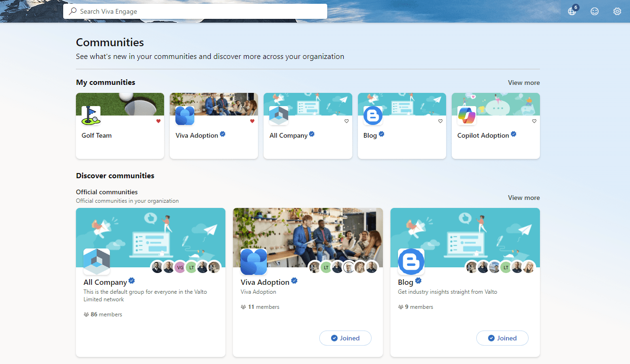Click 'Get industry insights straight from Valto' text

click(448, 292)
